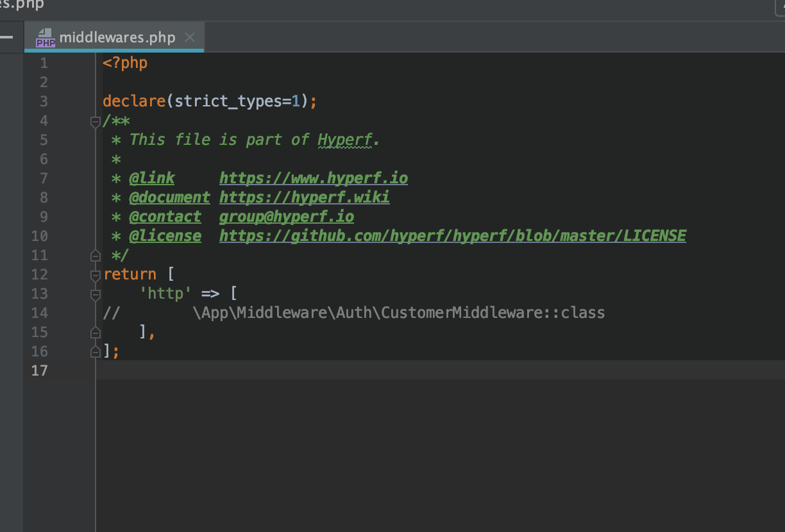
Task: Click the hide-panel minus icon at top left
Action: tap(6, 37)
